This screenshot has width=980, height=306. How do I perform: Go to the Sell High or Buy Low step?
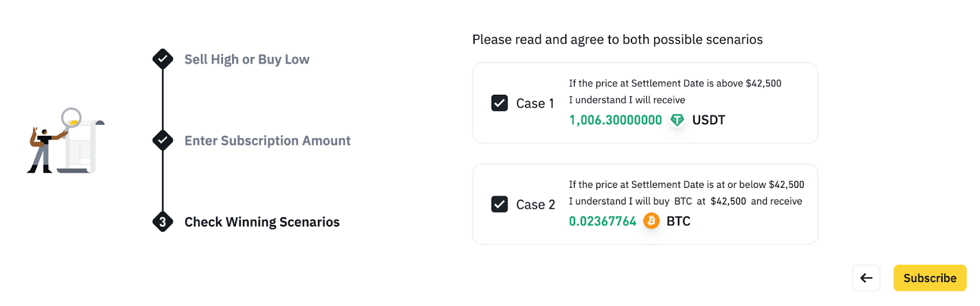click(247, 59)
